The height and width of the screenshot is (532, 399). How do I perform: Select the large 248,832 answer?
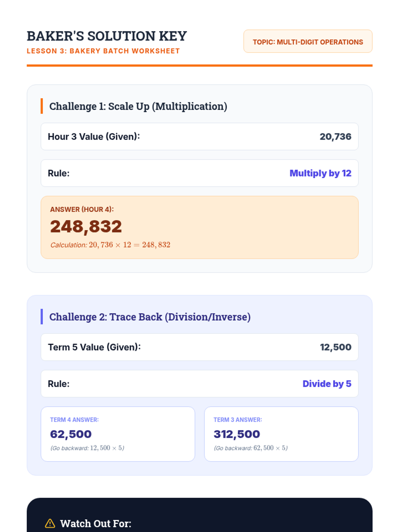[86, 227]
